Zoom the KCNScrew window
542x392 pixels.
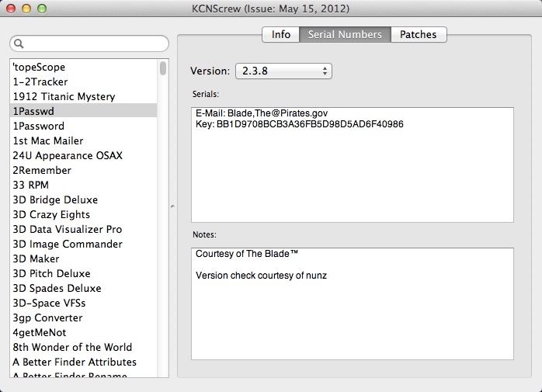(42, 9)
